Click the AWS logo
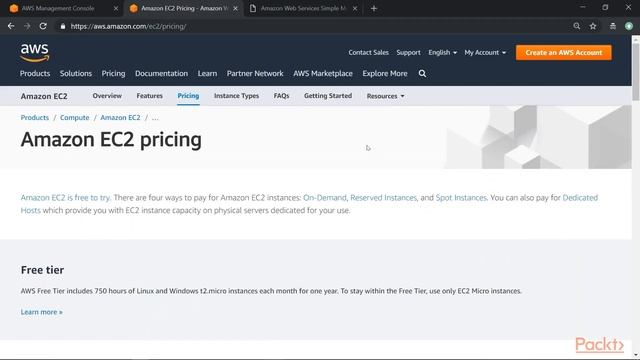The height and width of the screenshot is (360, 640). pos(35,53)
